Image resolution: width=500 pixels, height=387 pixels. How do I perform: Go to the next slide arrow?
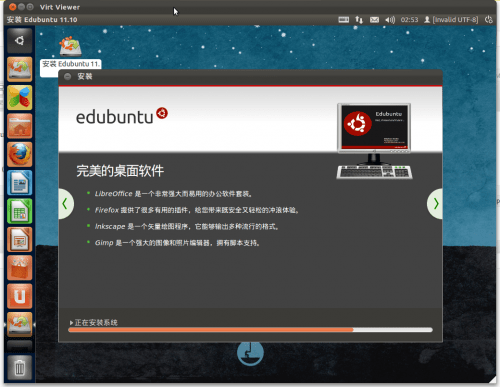pos(435,204)
